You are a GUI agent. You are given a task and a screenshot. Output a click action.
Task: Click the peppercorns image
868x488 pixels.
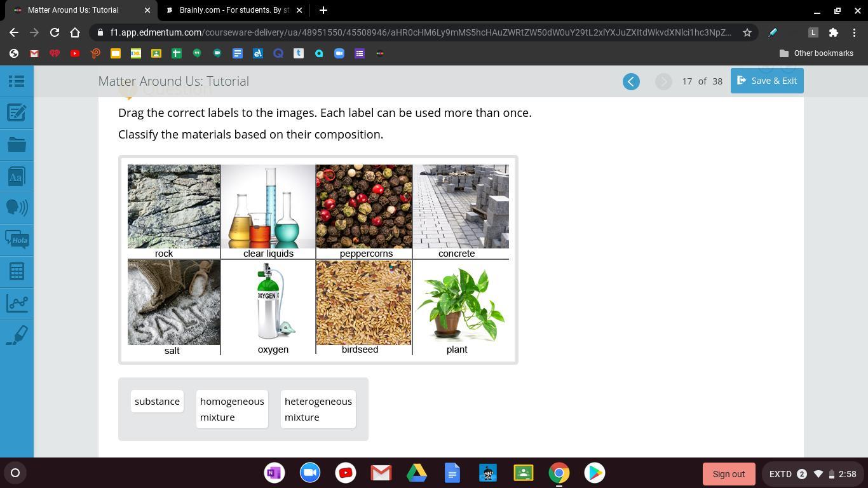tap(364, 207)
